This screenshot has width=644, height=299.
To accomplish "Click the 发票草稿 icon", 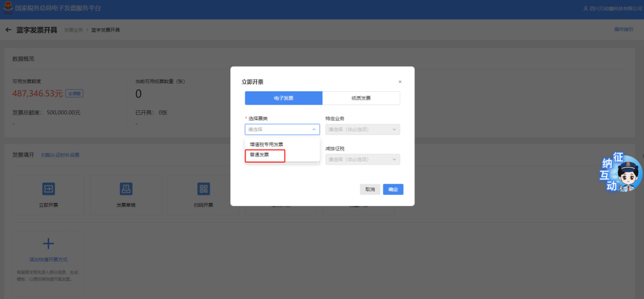I will pos(126,189).
